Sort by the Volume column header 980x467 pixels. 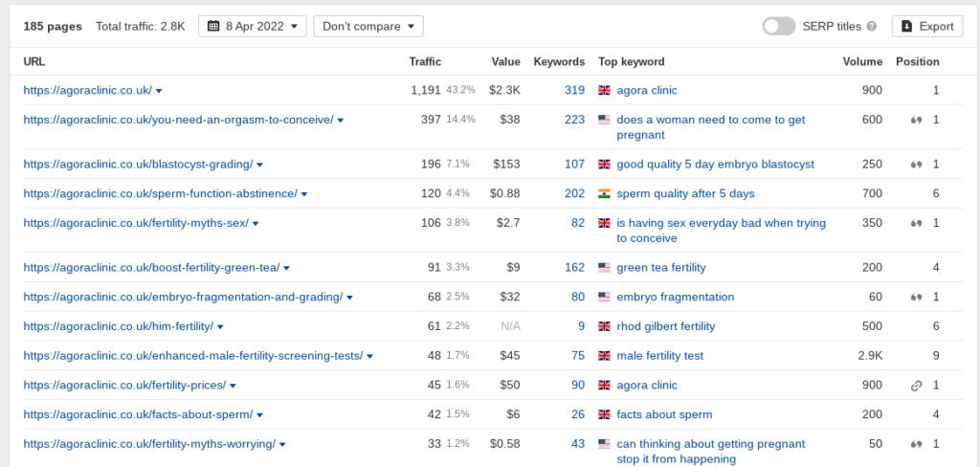(862, 62)
